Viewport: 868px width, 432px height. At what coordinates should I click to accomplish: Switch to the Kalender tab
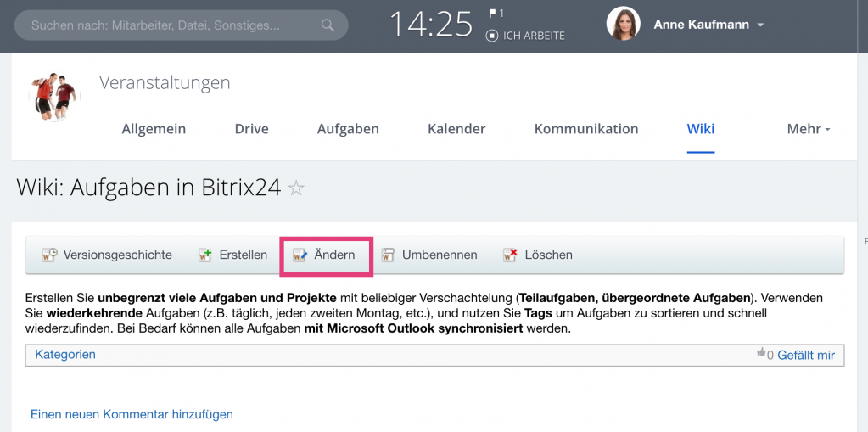[456, 129]
